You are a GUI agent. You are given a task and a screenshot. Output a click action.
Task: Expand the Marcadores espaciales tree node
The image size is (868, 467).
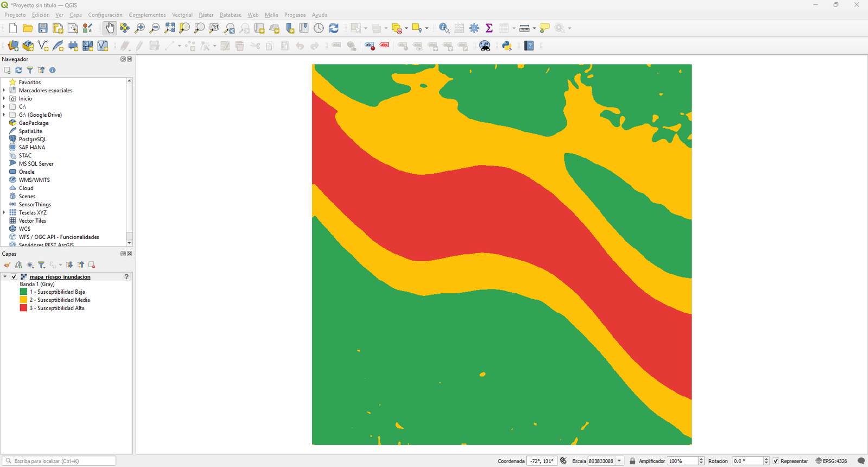coord(4,91)
